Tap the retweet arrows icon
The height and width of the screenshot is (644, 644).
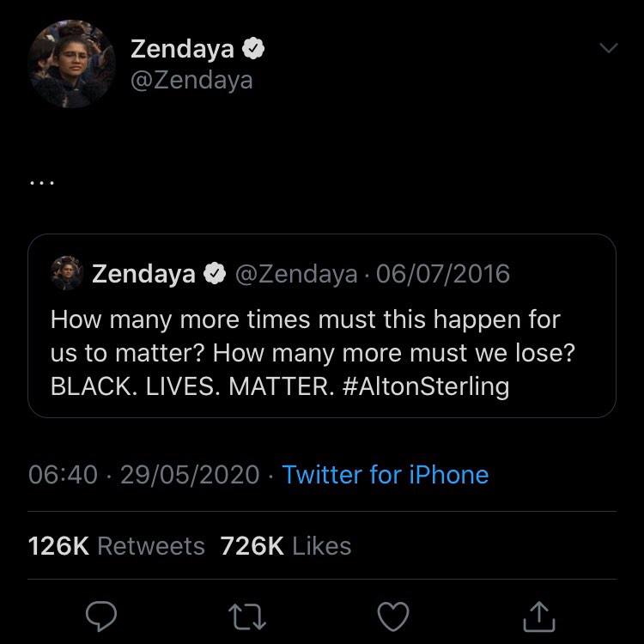[249, 614]
